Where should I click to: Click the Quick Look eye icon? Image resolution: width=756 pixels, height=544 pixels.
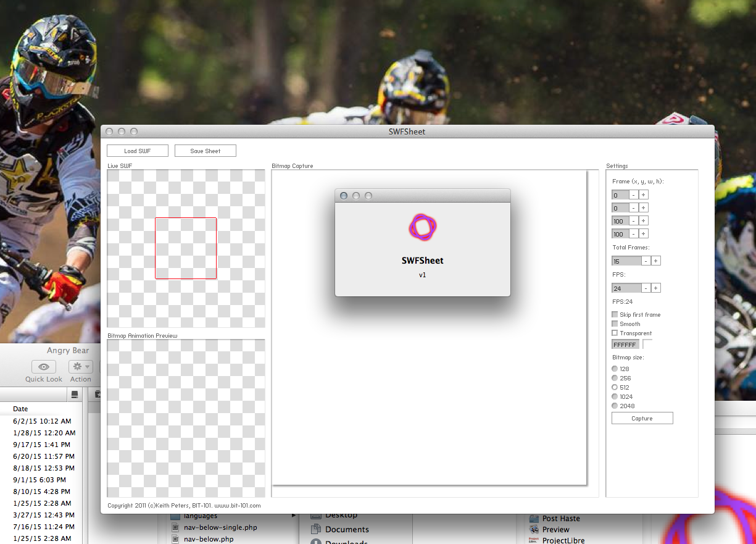pos(44,367)
